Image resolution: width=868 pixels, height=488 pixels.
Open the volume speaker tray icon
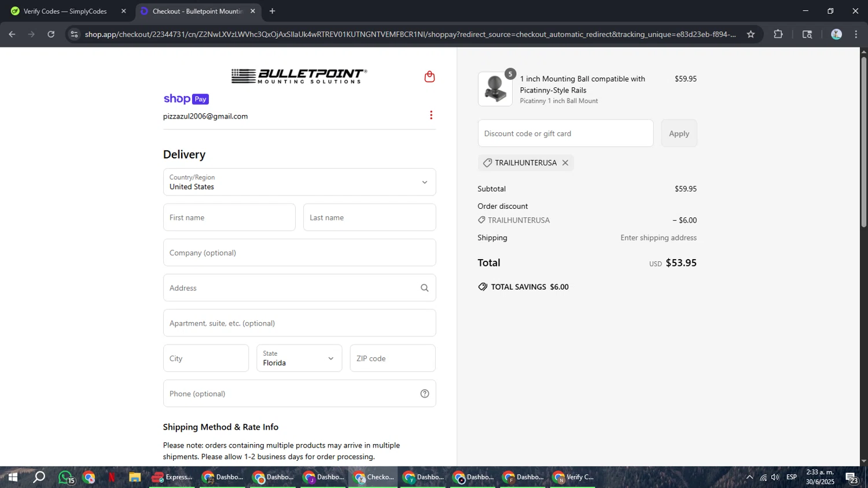pyautogui.click(x=775, y=478)
